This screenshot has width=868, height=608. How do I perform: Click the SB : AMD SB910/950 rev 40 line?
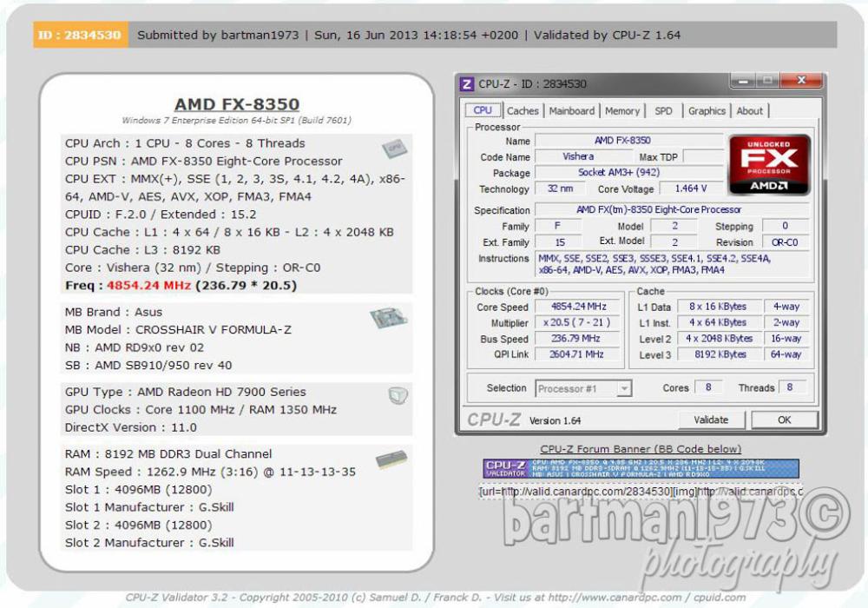pos(148,366)
